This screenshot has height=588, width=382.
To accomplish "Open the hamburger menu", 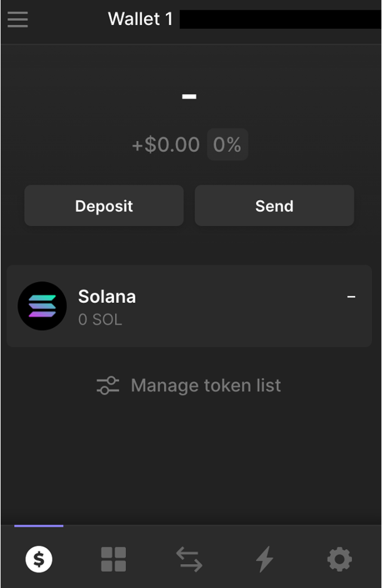I will (x=18, y=19).
